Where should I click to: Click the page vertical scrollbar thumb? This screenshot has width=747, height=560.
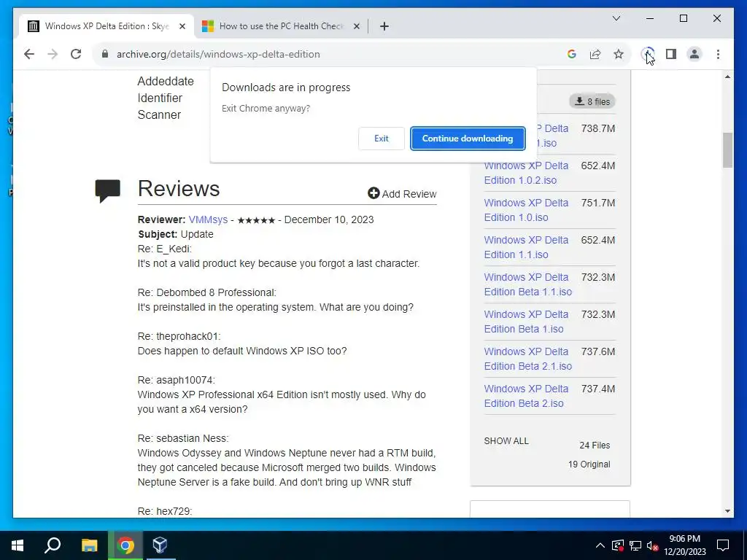[727, 150]
